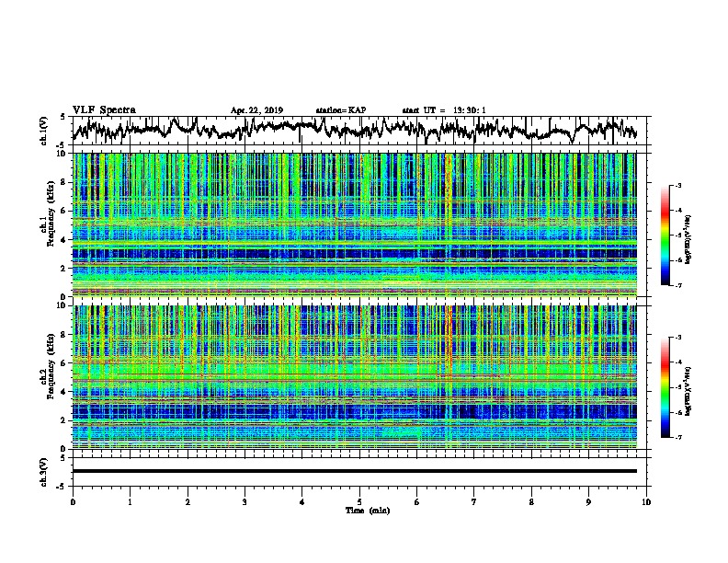Click the "ch.1(V)" waveform axis label

click(44, 131)
